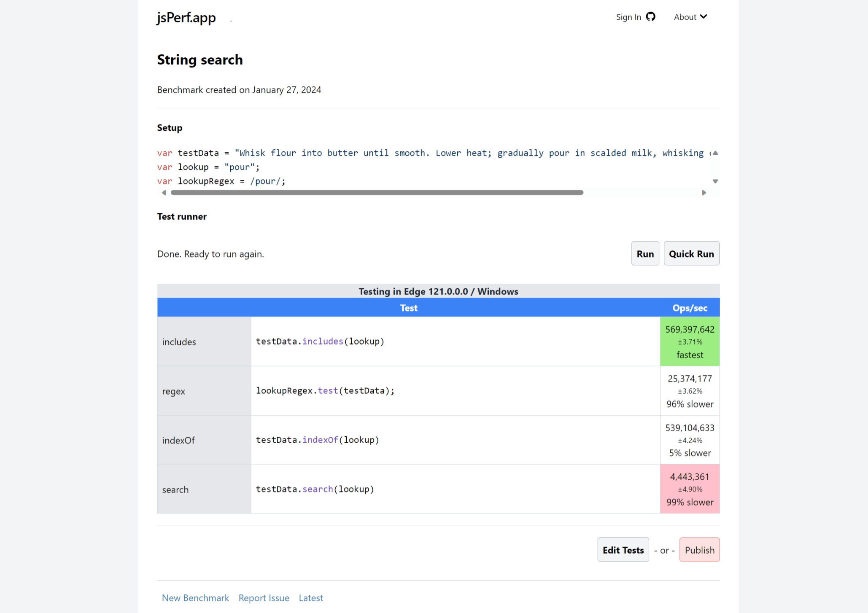This screenshot has width=868, height=613.
Task: Start a Quick Run of tests
Action: click(x=691, y=253)
